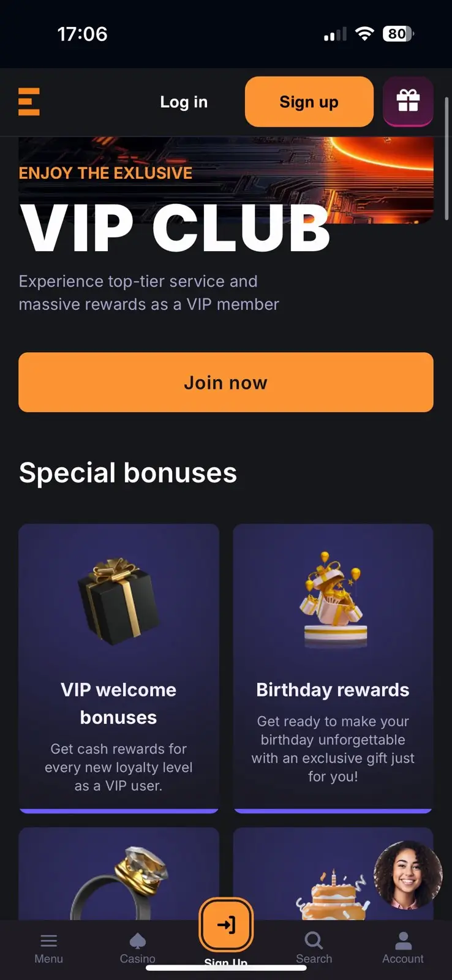Click the Join now button
The width and height of the screenshot is (452, 980).
tap(226, 382)
